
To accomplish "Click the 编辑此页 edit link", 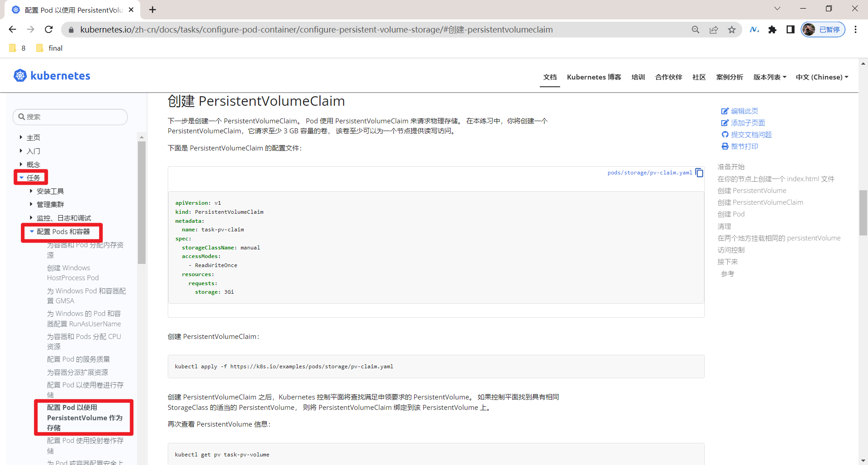I will 740,111.
